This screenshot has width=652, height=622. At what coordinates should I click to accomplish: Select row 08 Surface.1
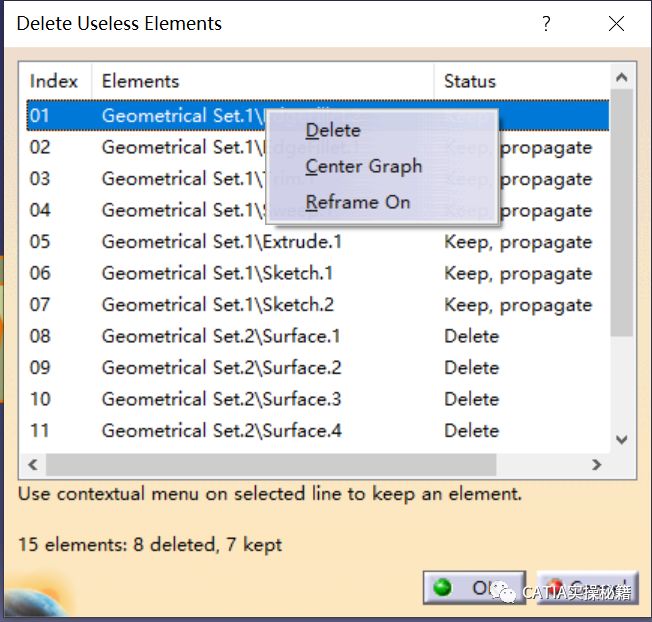pyautogui.click(x=221, y=336)
